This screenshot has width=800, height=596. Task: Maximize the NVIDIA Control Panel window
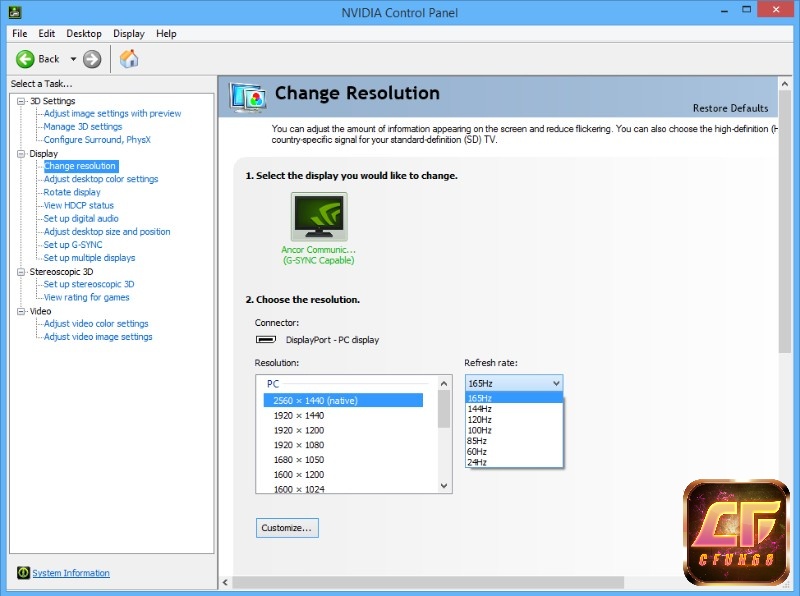[x=746, y=10]
